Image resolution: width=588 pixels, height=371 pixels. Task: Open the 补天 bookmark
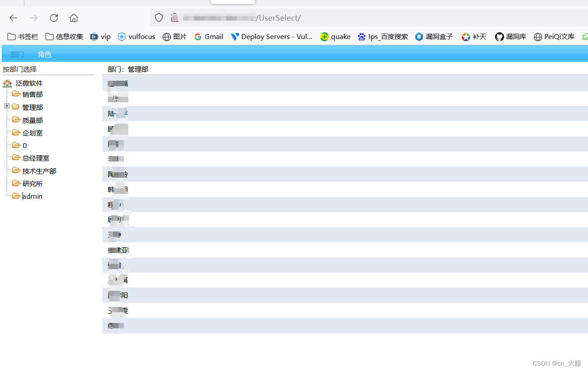(x=474, y=37)
